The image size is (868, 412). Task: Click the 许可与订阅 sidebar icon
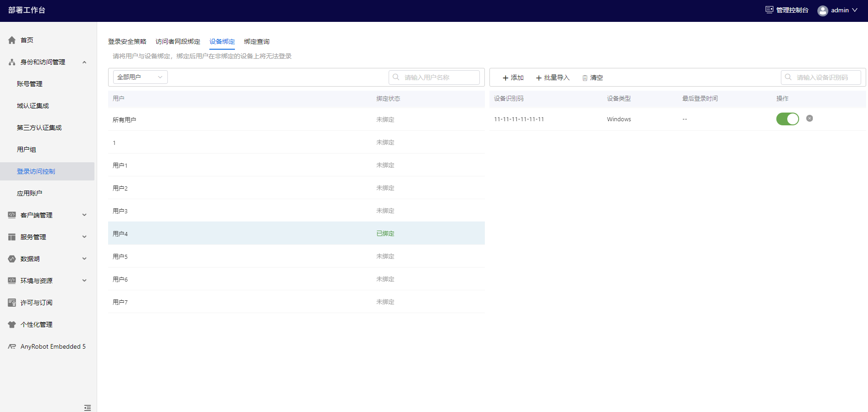point(12,303)
